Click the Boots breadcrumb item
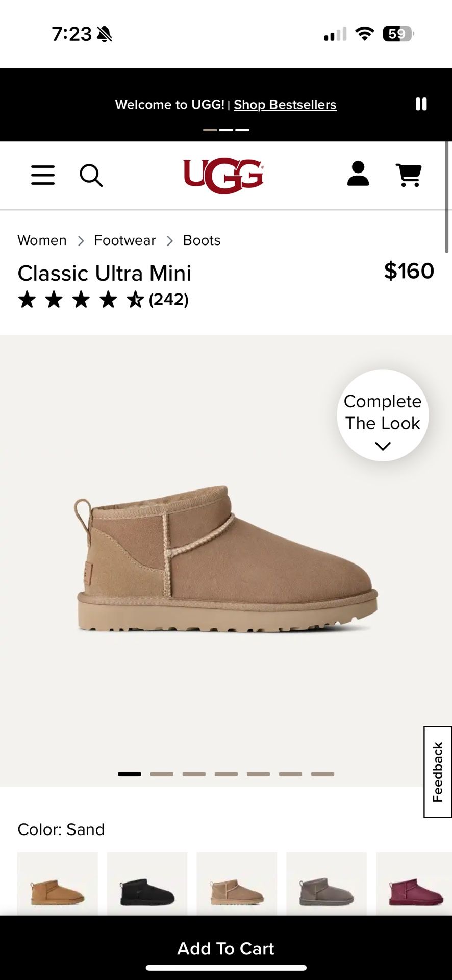This screenshot has height=980, width=452. point(201,240)
